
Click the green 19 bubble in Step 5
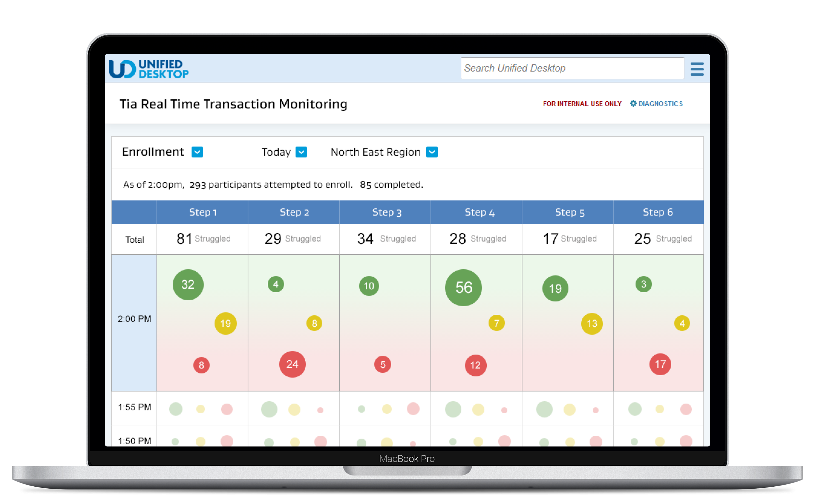555,288
